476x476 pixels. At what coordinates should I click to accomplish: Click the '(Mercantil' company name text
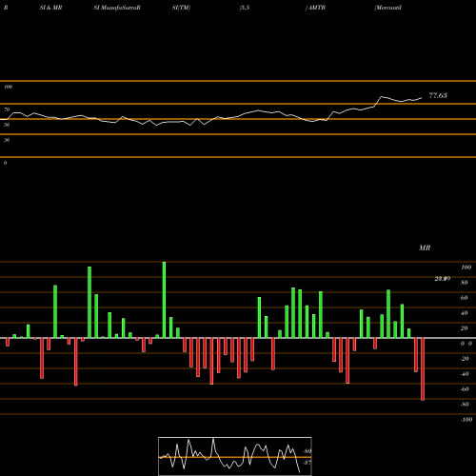click(x=388, y=8)
